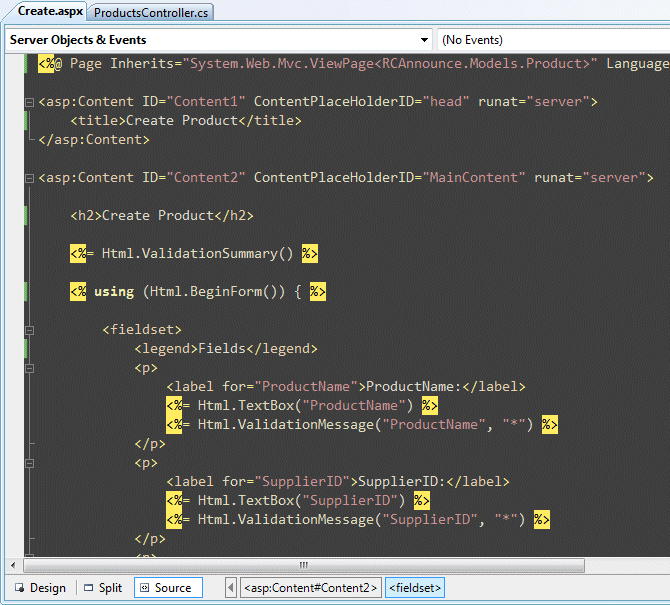Click the tag navigator left arrow

coord(230,588)
